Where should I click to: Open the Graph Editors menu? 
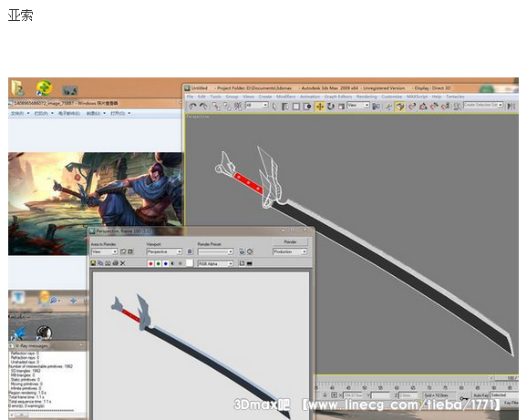click(x=337, y=97)
